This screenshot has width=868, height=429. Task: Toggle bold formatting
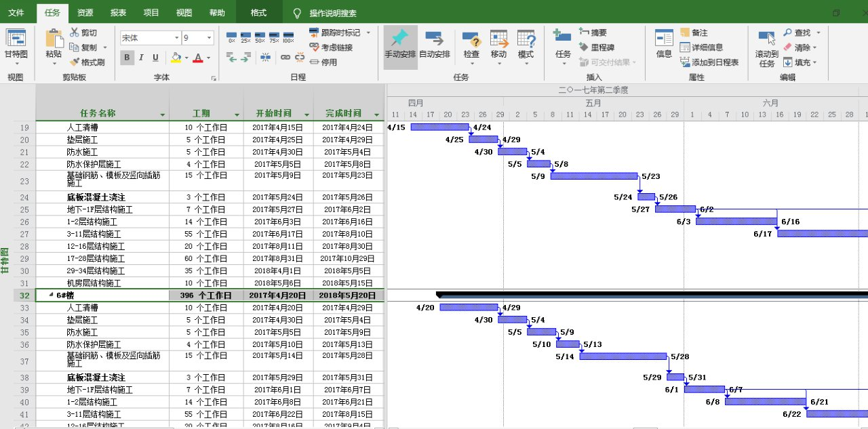coord(127,58)
